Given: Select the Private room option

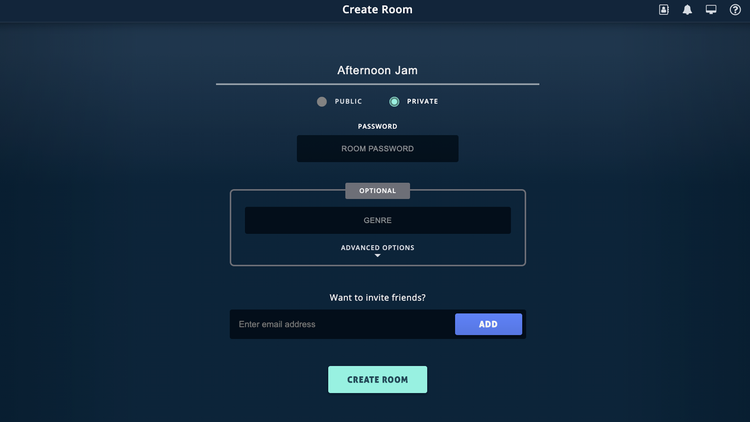Looking at the screenshot, I should pyautogui.click(x=394, y=101).
